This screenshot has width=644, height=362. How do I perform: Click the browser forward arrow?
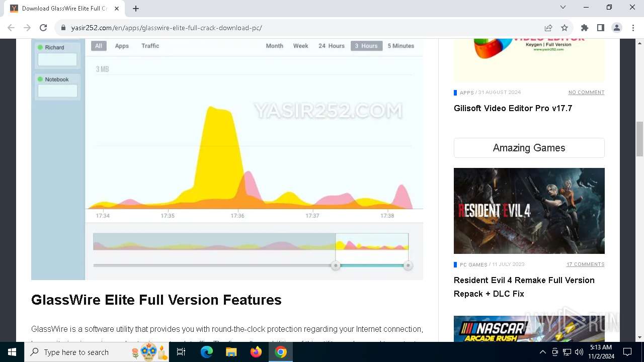pyautogui.click(x=27, y=28)
